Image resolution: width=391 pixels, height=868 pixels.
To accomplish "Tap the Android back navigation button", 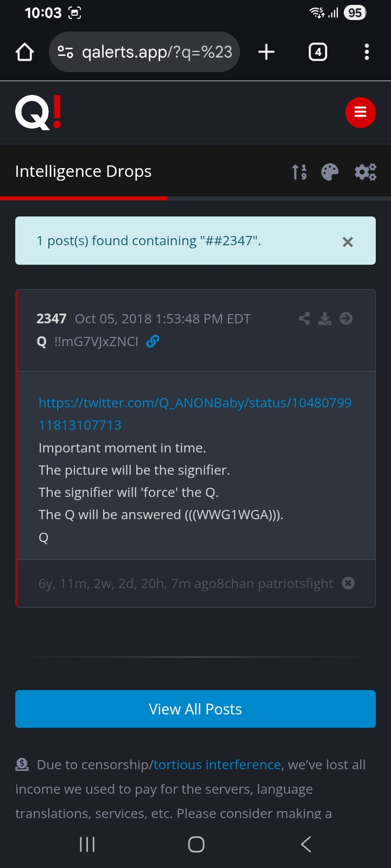I will [x=306, y=844].
